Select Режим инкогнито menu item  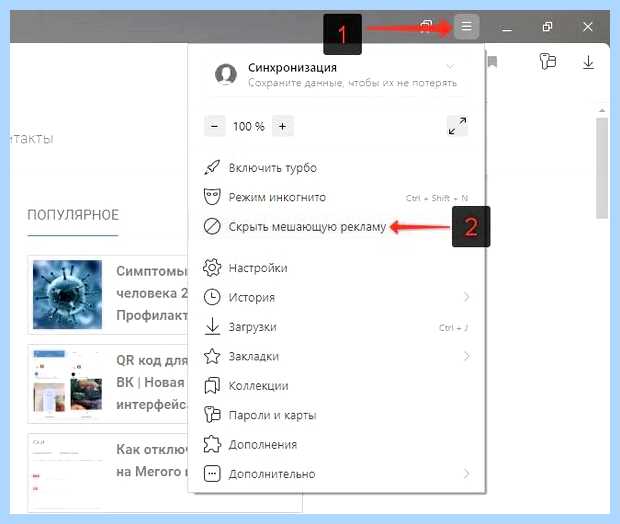pos(336,197)
